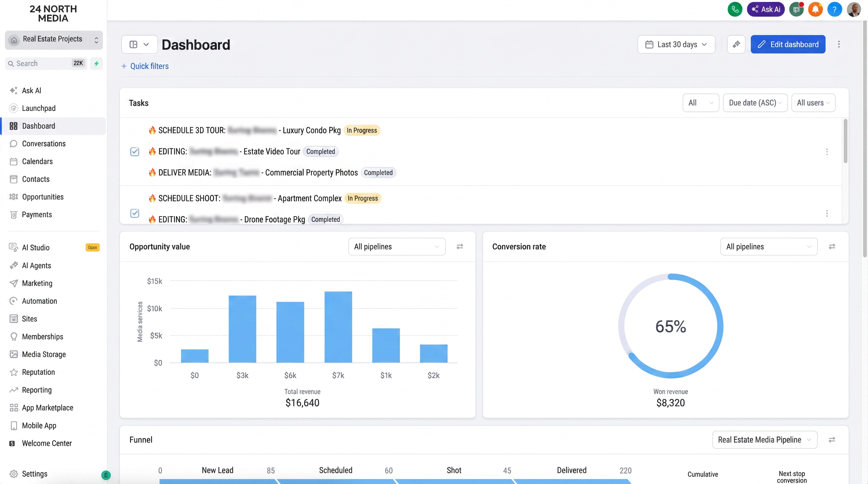Click the Tasks widget vertical scrollbar
Image resolution: width=868 pixels, height=484 pixels.
coord(845,141)
